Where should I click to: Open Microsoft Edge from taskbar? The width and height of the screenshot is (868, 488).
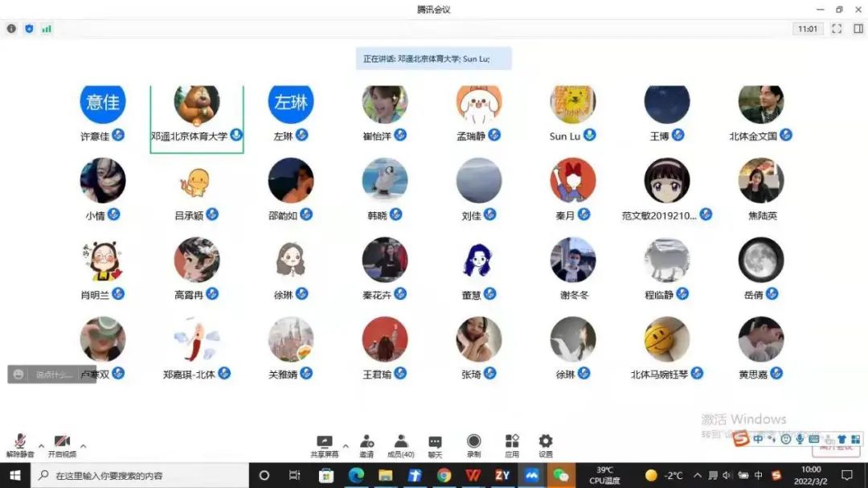point(356,475)
